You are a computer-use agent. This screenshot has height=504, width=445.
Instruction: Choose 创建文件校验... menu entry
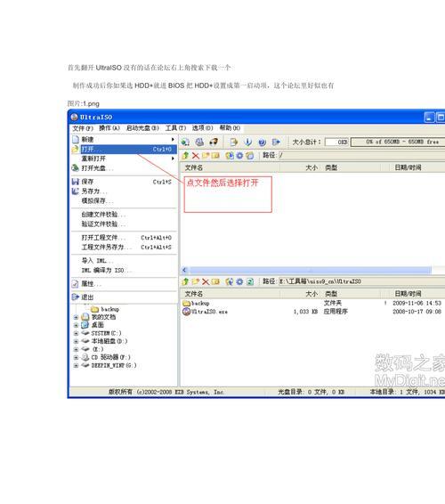(124, 215)
